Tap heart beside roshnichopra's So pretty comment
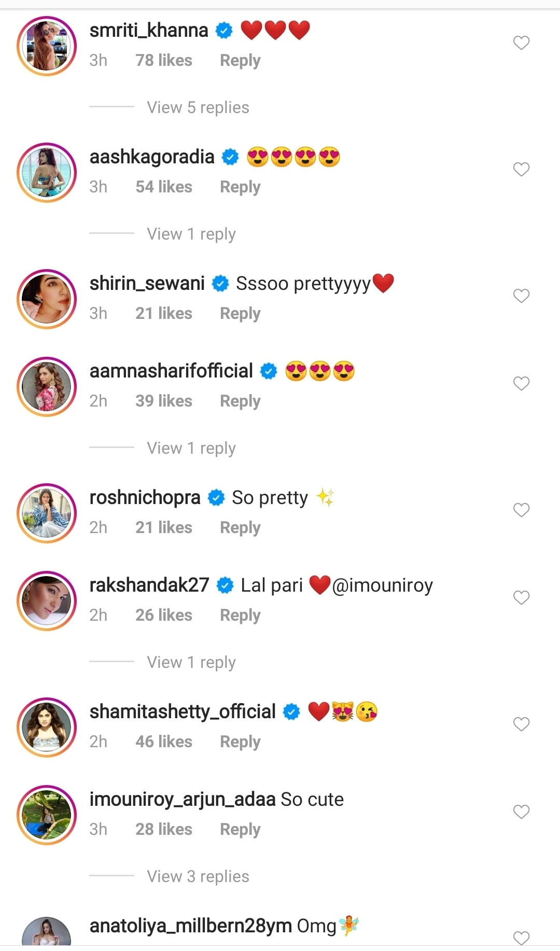Image resolution: width=560 pixels, height=951 pixels. coord(521,510)
